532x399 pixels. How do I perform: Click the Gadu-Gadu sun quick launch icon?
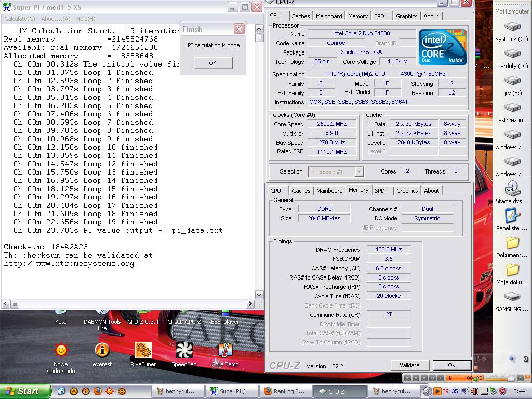(109, 391)
